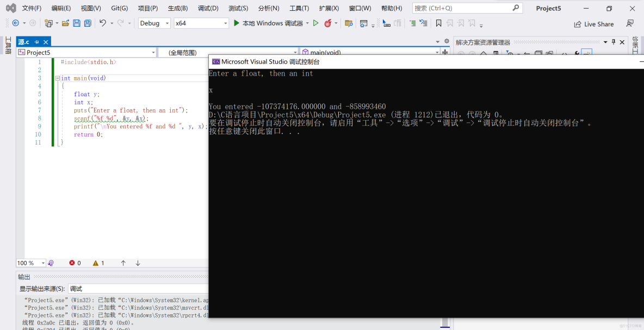Open the Project5 scope dropdown

click(86, 52)
